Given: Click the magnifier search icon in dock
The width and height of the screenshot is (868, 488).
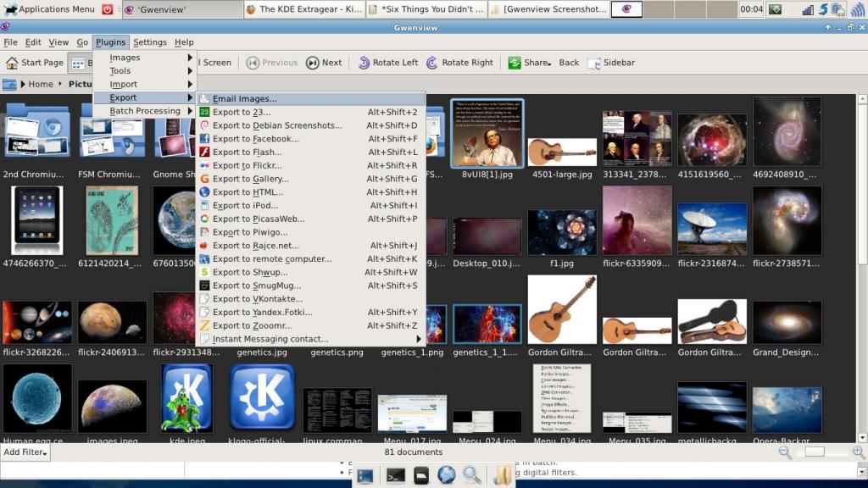Looking at the screenshot, I should tap(471, 475).
